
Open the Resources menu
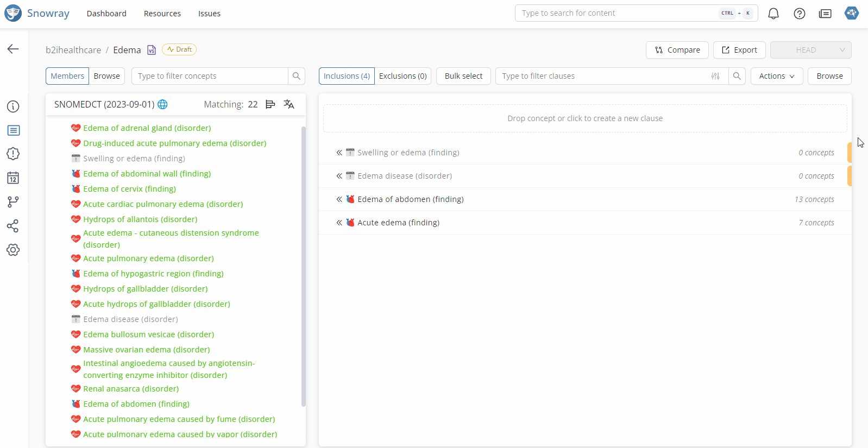pyautogui.click(x=162, y=14)
